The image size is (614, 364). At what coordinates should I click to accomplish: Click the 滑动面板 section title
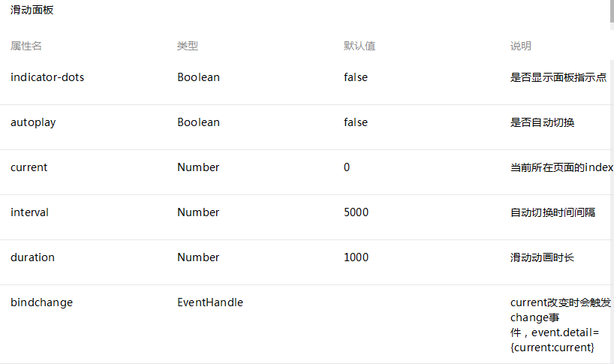pos(32,10)
